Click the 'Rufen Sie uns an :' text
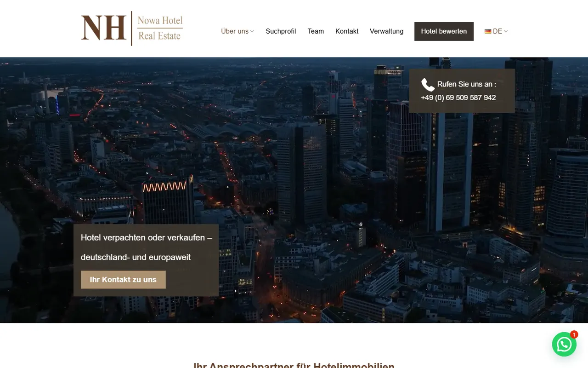 (x=467, y=84)
